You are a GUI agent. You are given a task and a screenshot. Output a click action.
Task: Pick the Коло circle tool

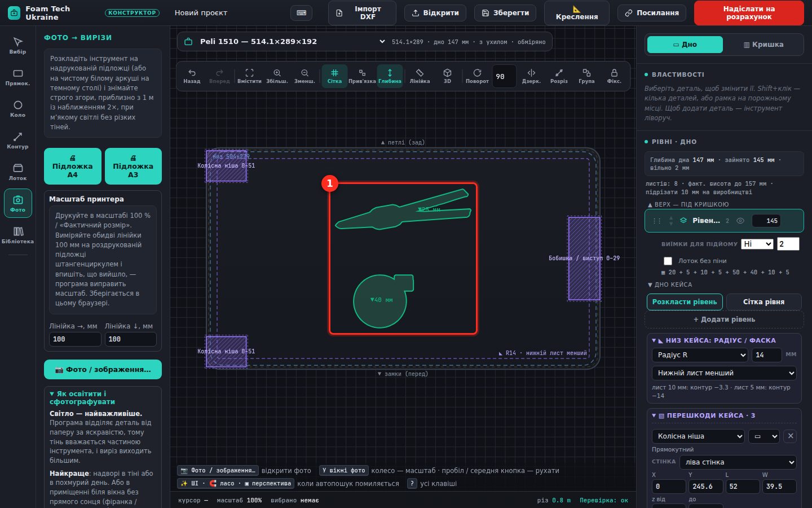click(x=17, y=108)
